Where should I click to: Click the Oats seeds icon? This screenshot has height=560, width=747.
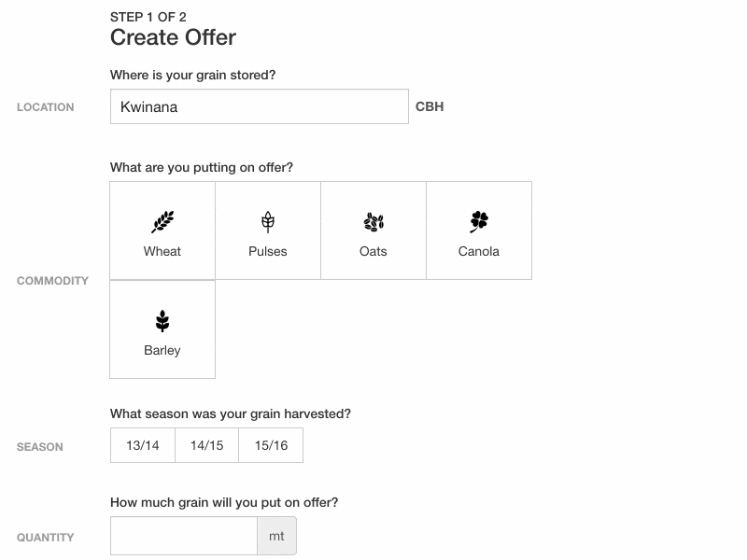tap(373, 221)
